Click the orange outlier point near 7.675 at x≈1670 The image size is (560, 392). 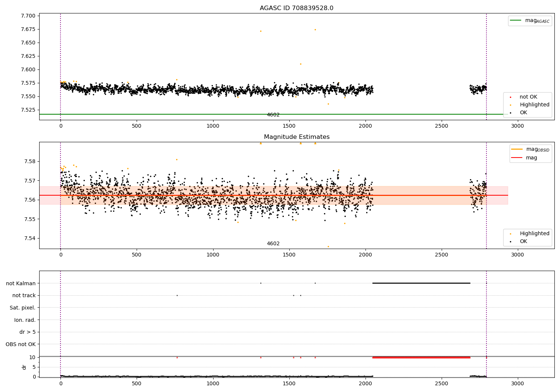click(x=315, y=29)
